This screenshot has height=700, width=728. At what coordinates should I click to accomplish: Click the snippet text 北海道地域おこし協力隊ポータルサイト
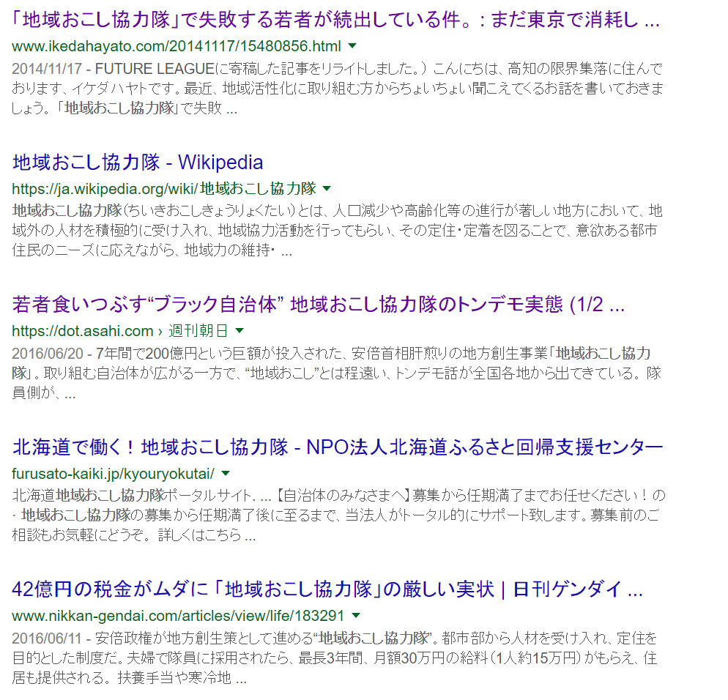click(x=134, y=496)
